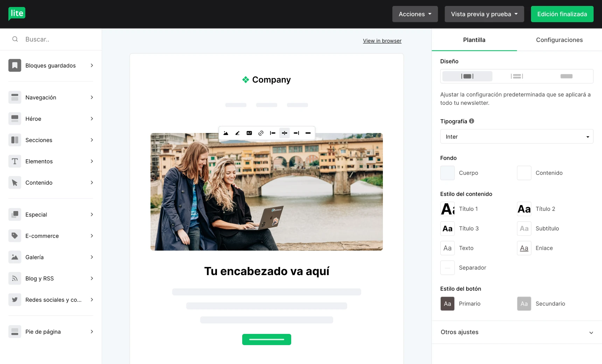Expand the Otros ajustes section

click(517, 332)
